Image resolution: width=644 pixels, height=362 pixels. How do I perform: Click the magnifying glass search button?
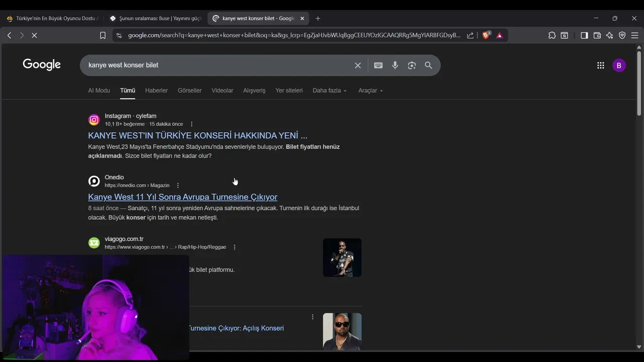click(x=428, y=65)
